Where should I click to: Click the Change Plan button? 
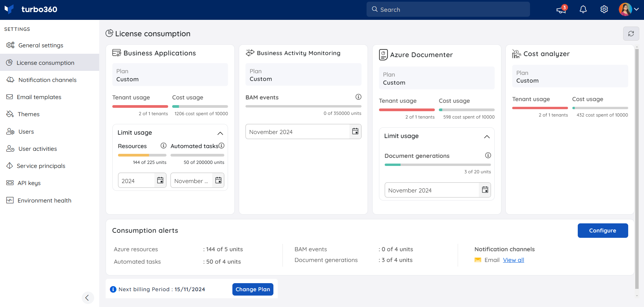click(x=253, y=289)
